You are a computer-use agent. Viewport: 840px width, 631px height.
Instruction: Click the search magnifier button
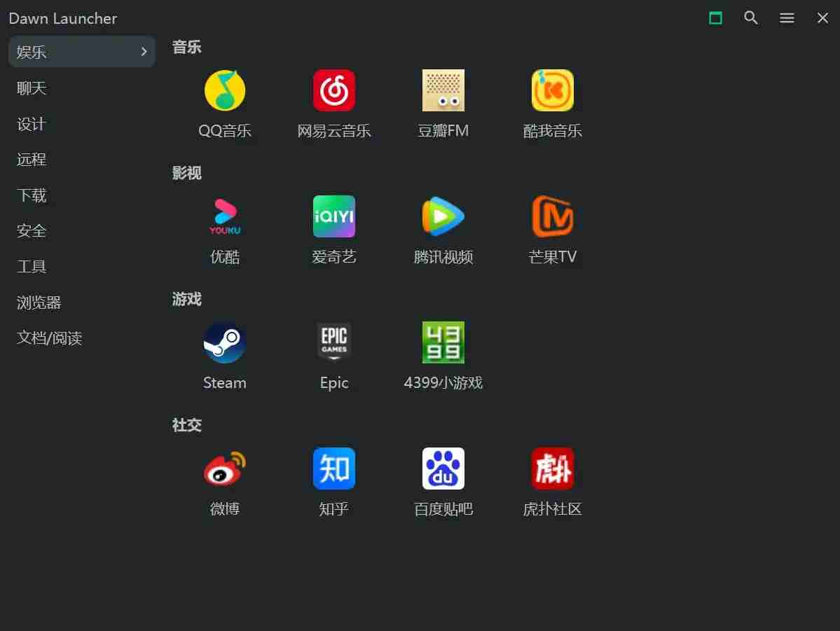[751, 18]
